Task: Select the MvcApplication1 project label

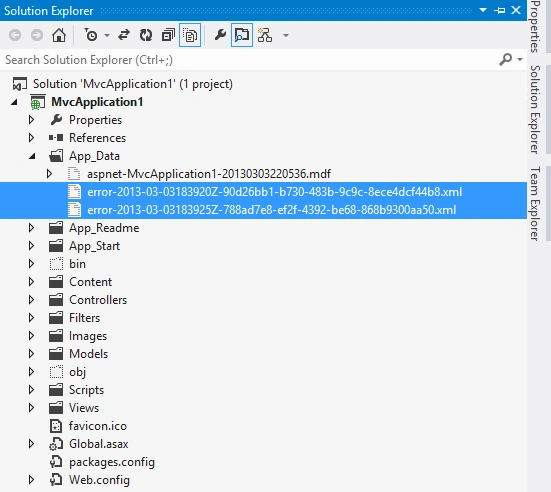Action: pos(97,102)
